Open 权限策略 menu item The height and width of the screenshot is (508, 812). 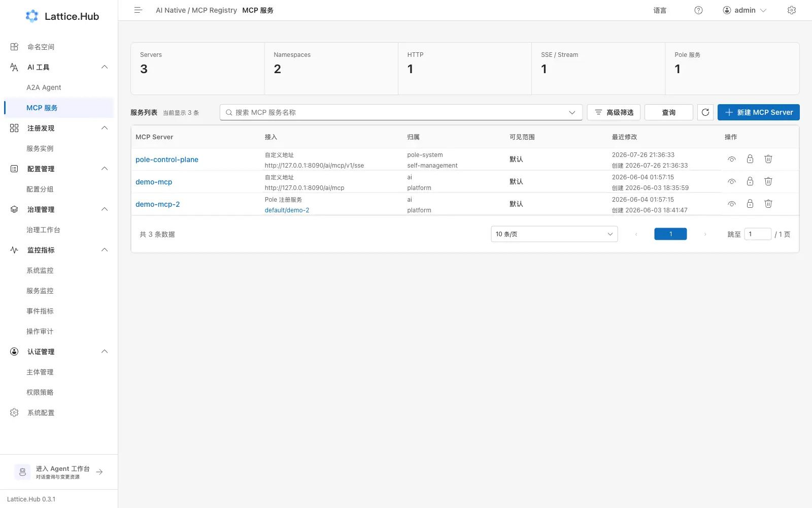tap(59, 392)
